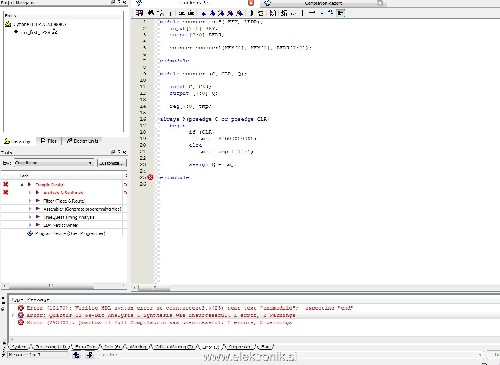Click the binoculars Find icon in editor toolbar
The height and width of the screenshot is (365, 500).
coord(151,13)
